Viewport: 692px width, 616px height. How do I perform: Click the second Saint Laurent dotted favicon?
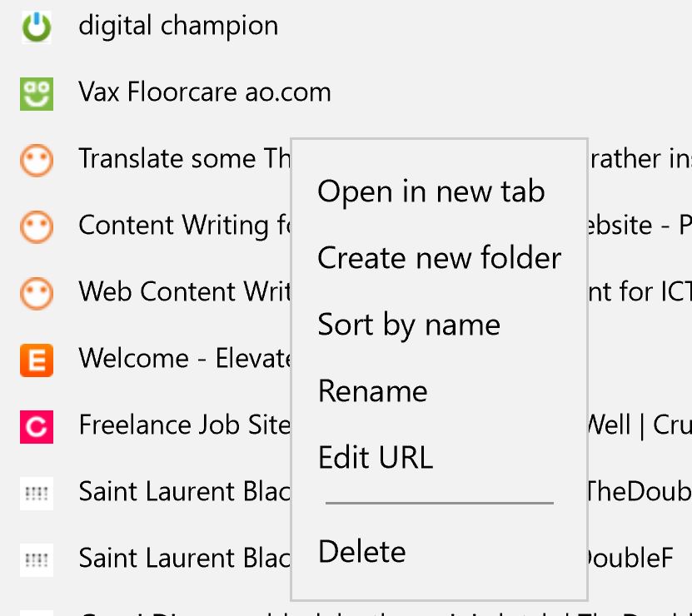pos(37,560)
